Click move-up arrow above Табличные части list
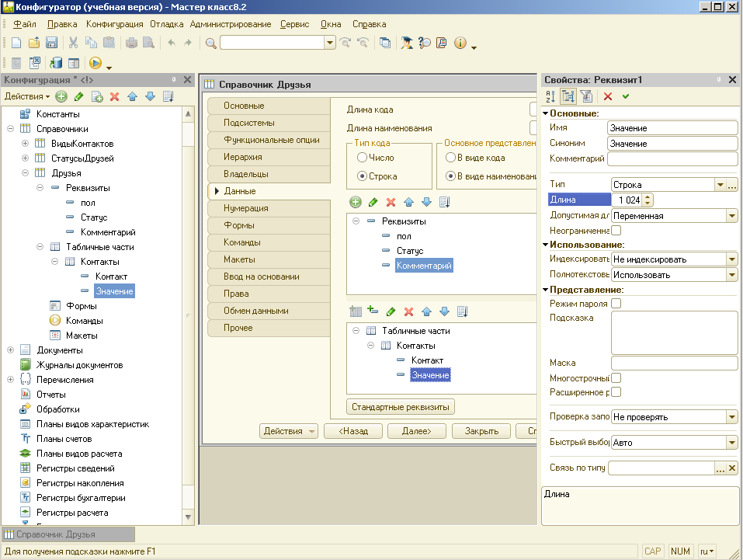Viewport: 743px width, 560px height. 426,311
